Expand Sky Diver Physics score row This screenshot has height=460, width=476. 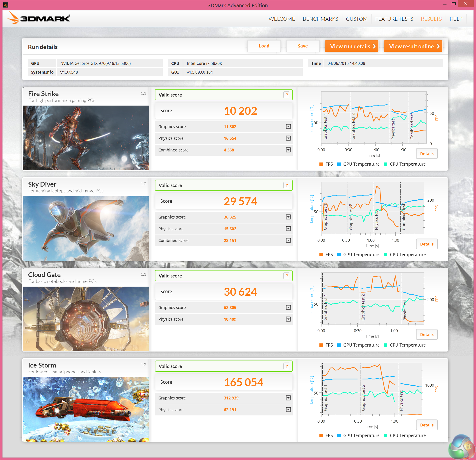(x=288, y=229)
